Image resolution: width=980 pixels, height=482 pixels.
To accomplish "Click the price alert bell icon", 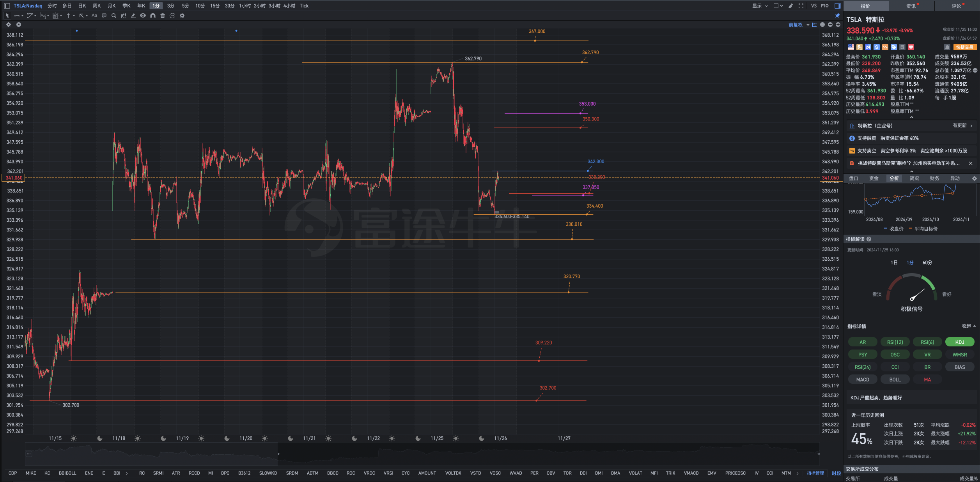I will (947, 47).
